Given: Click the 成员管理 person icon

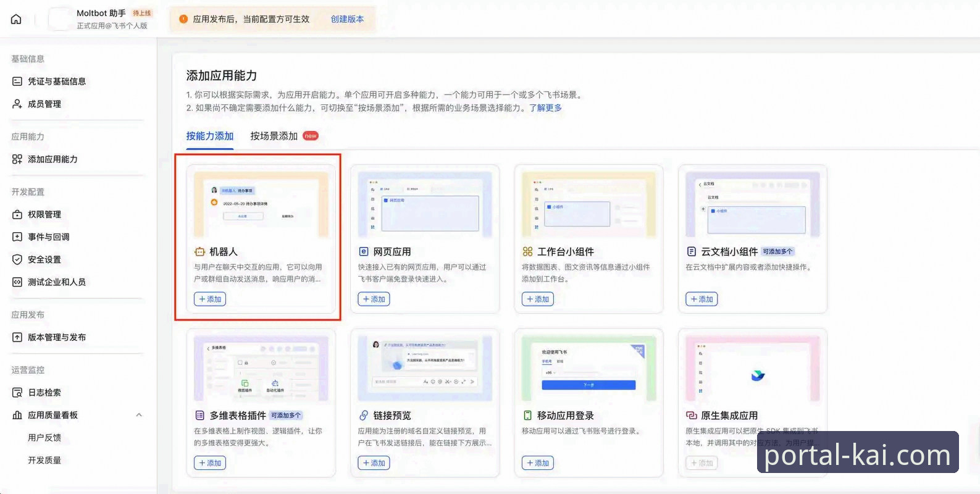Looking at the screenshot, I should coord(17,104).
